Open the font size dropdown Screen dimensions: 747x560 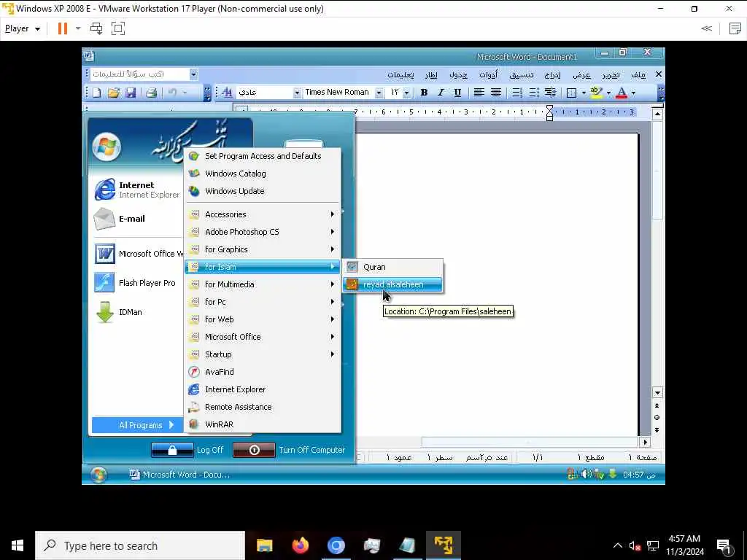(x=406, y=93)
